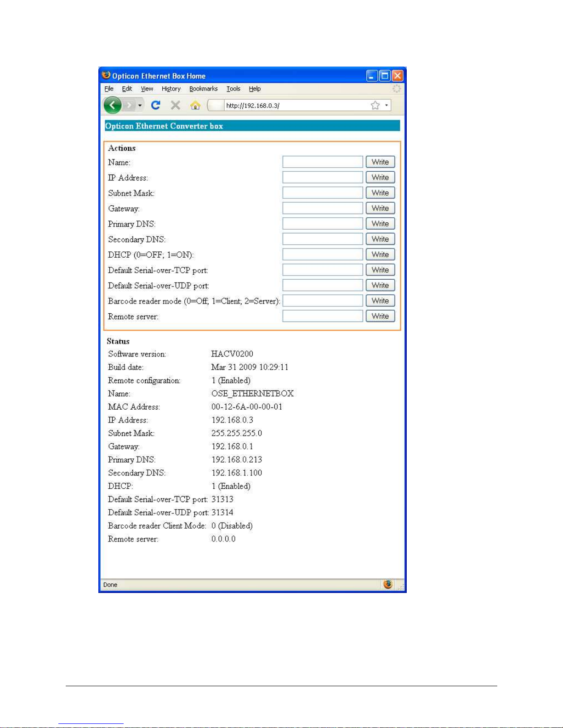The width and height of the screenshot is (563, 728).
Task: Open the View menu
Action: tap(147, 89)
